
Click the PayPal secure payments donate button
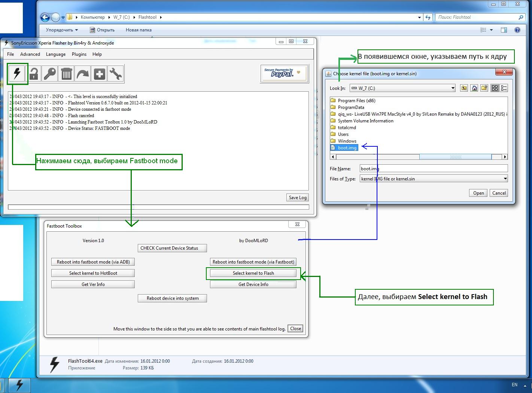click(284, 73)
